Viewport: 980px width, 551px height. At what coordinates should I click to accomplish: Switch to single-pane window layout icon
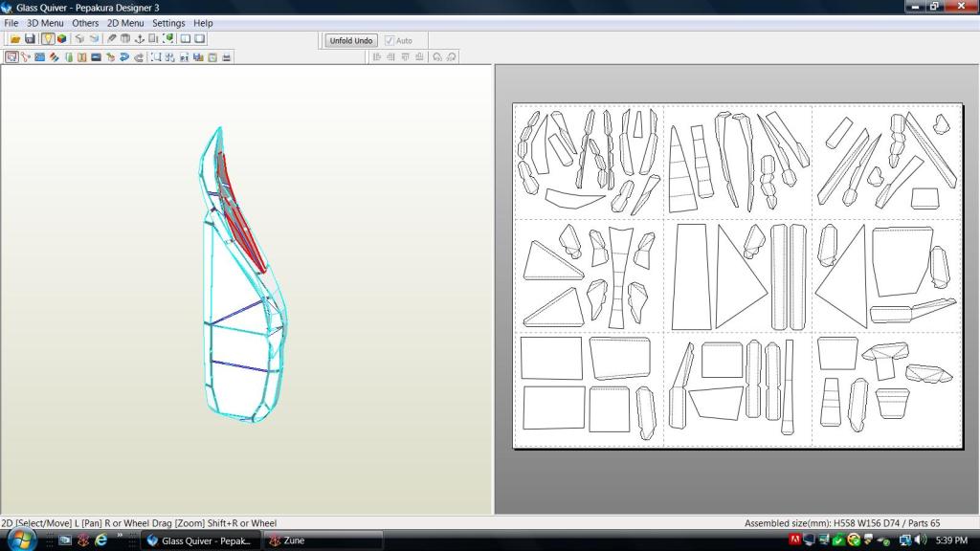click(199, 38)
